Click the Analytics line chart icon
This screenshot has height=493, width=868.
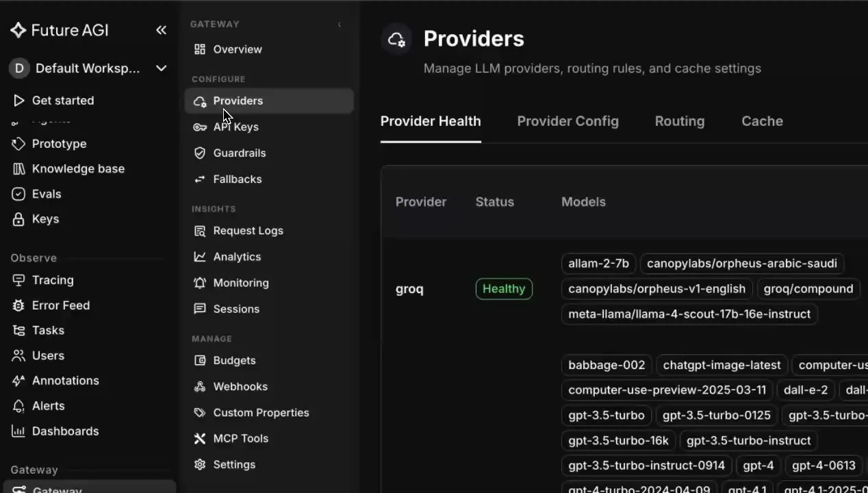point(200,257)
